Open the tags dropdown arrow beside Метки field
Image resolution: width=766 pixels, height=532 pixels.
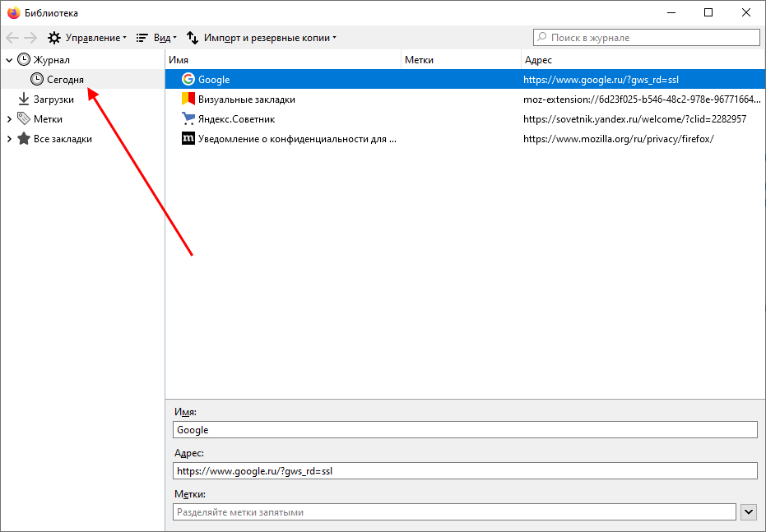click(x=748, y=512)
